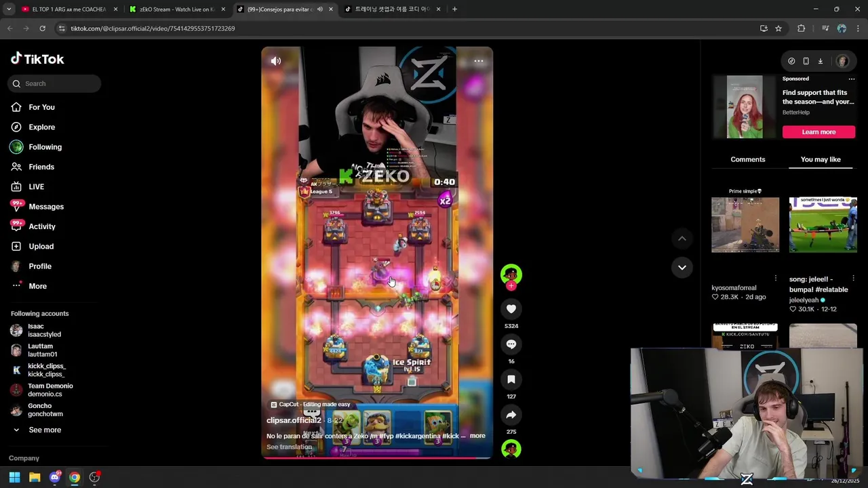This screenshot has width=868, height=488.
Task: Open File Explorer from the taskbar
Action: tap(35, 477)
